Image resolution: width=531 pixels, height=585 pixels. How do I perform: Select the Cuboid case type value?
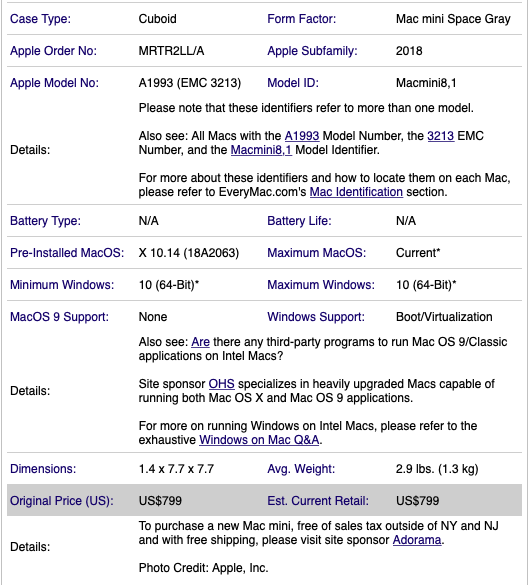pos(157,19)
